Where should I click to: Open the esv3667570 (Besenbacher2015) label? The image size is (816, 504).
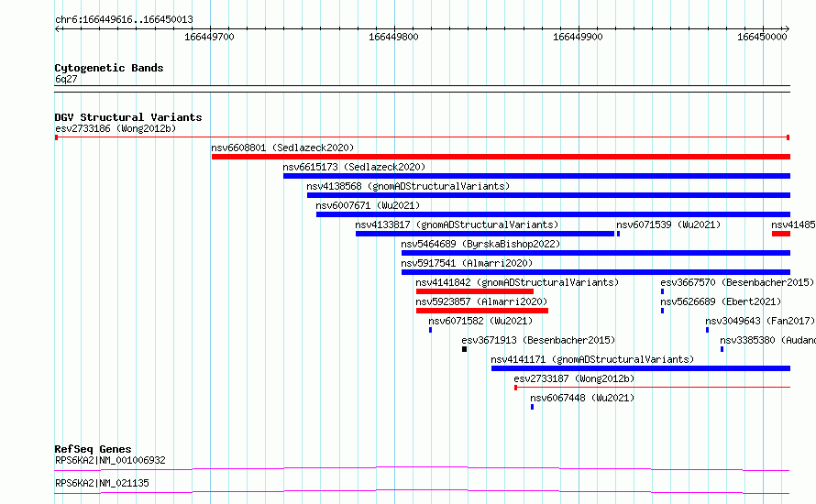coord(737,282)
